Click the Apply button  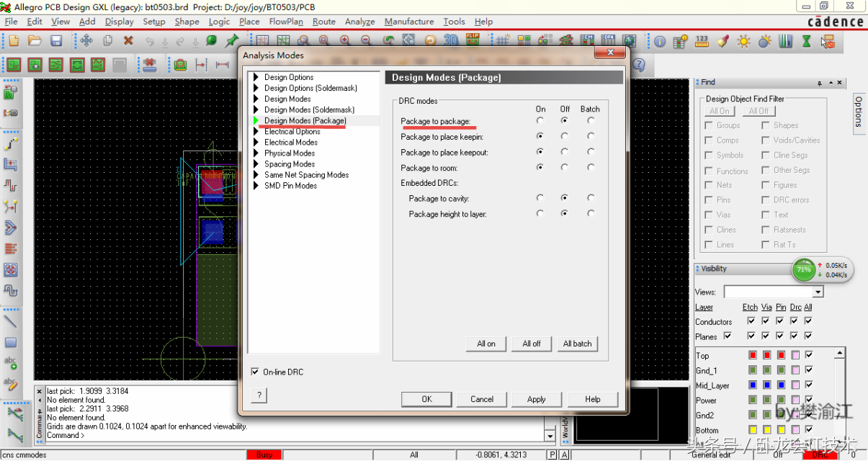(x=537, y=399)
